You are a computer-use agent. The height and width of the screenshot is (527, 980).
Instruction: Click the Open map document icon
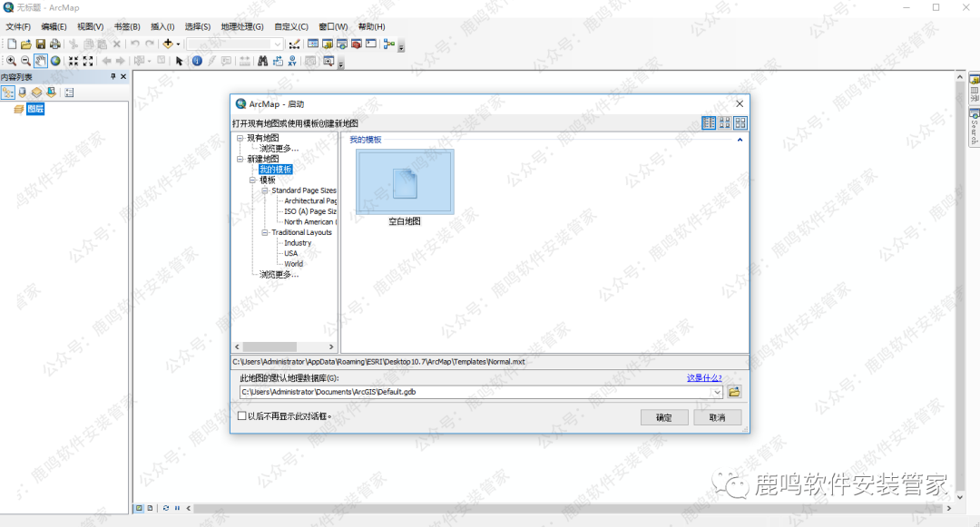pyautogui.click(x=25, y=44)
